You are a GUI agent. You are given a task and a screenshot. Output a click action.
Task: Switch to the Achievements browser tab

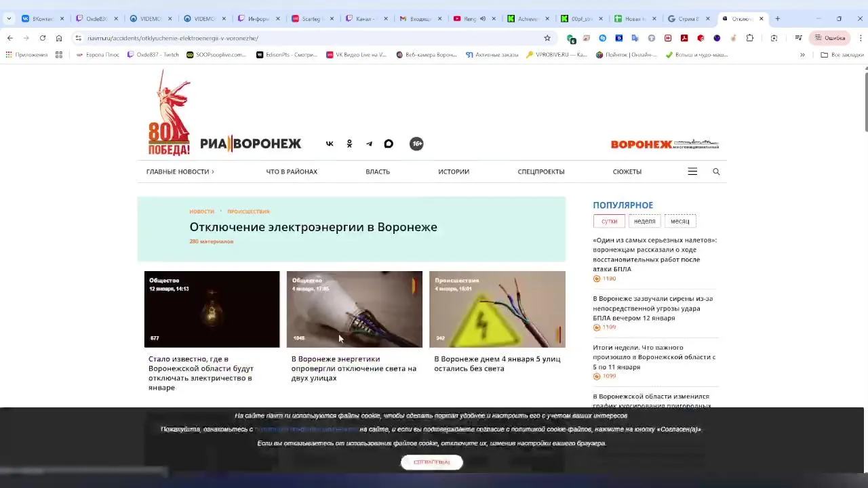pos(528,19)
